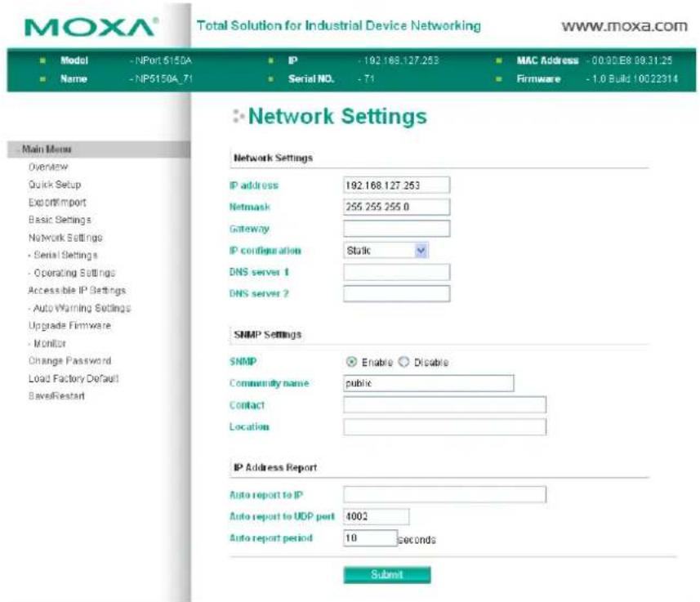700x602 pixels.
Task: Open the Upgrade Firmware page
Action: pos(69,326)
